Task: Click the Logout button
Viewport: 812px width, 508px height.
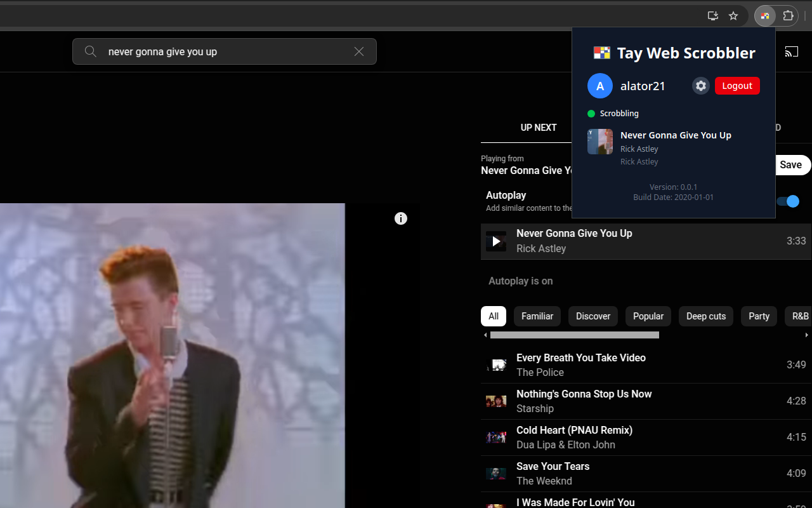Action: [x=737, y=86]
